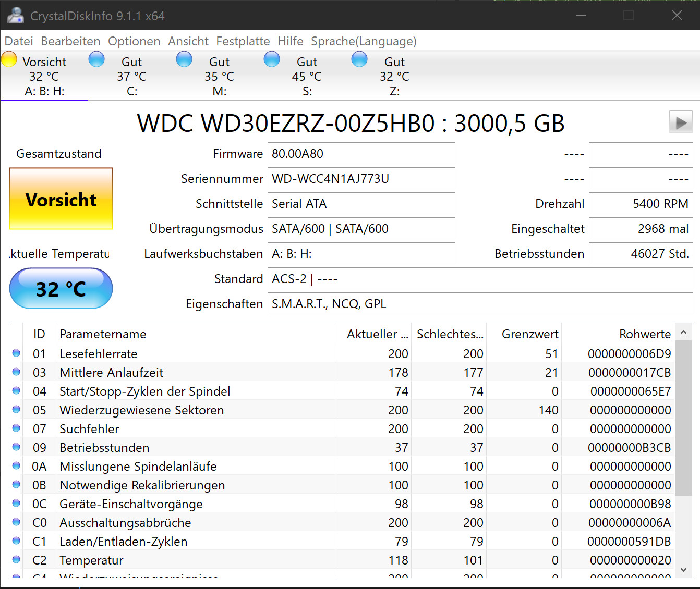Open the Ansicht menu
The width and height of the screenshot is (700, 589).
188,41
